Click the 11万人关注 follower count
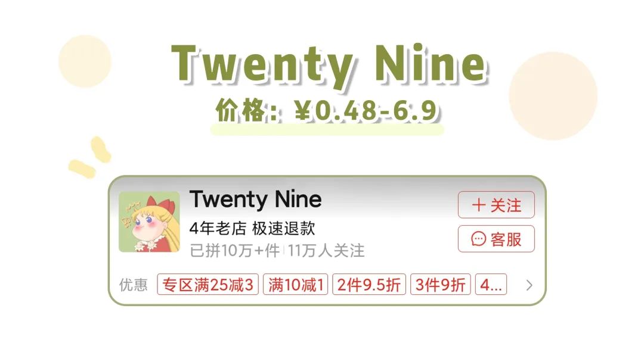644x355 pixels. tap(326, 250)
